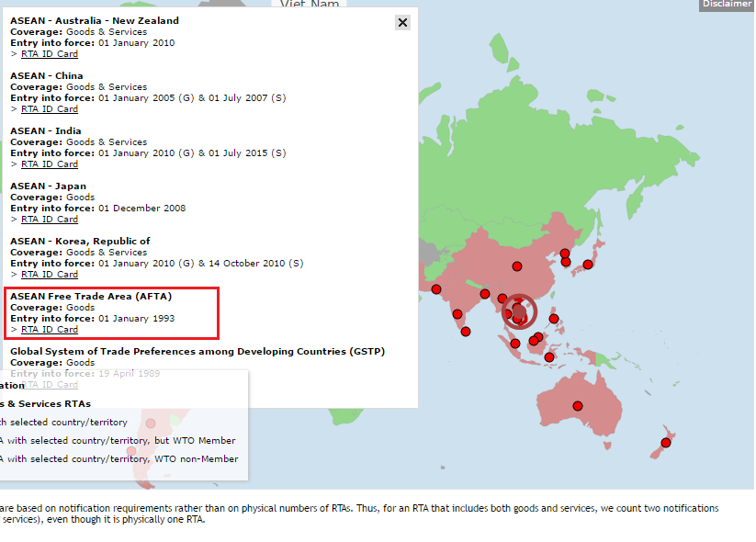Open RTA ID Card for ASEAN Free Trade Area

tap(50, 330)
